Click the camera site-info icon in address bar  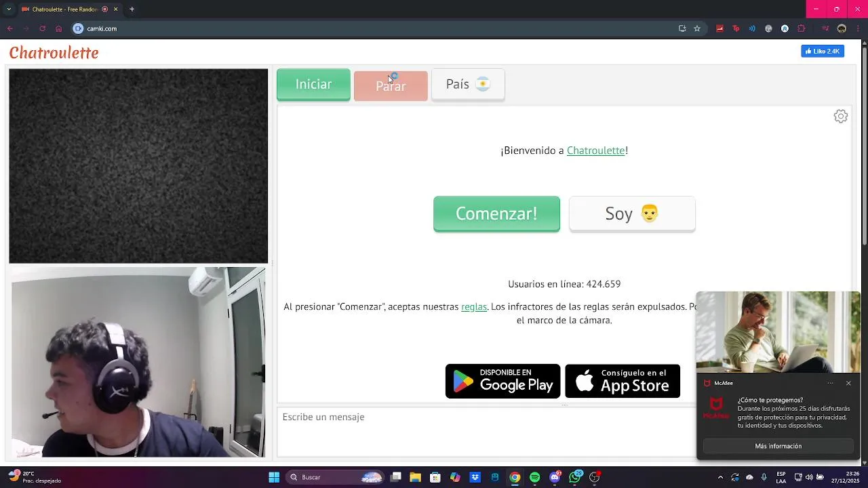point(78,28)
